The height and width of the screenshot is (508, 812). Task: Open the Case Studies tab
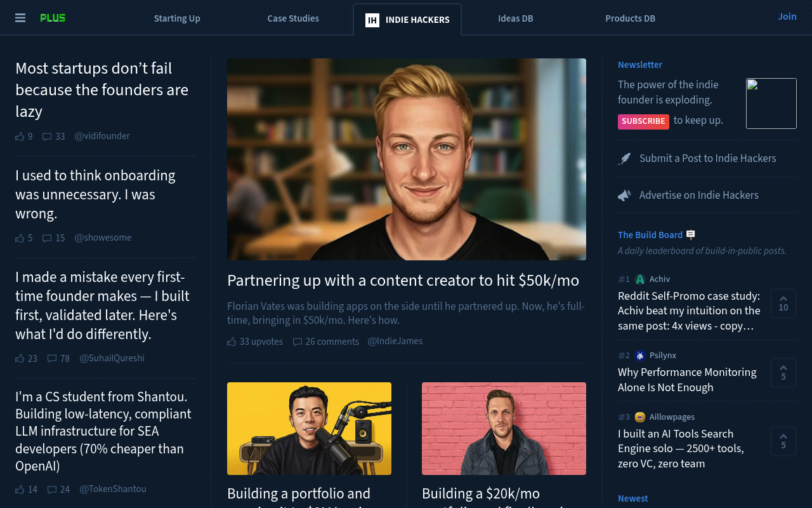click(293, 18)
